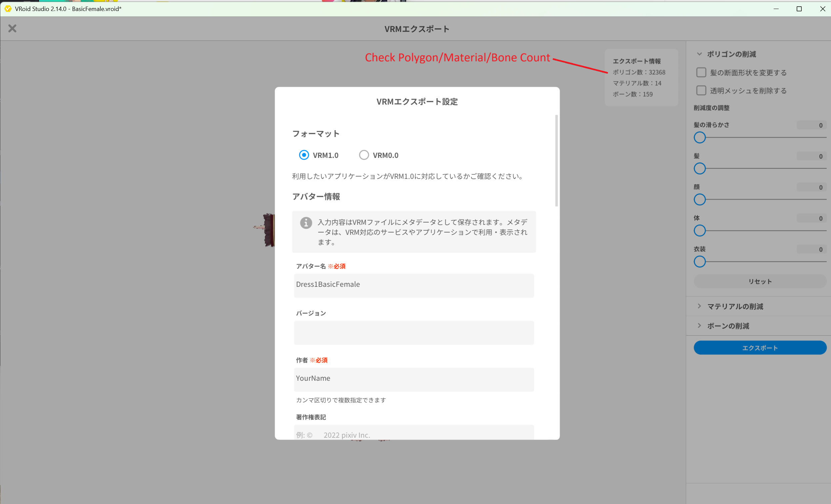Click the 著作権表記 input field
Screen dimensions: 831x504
point(414,432)
